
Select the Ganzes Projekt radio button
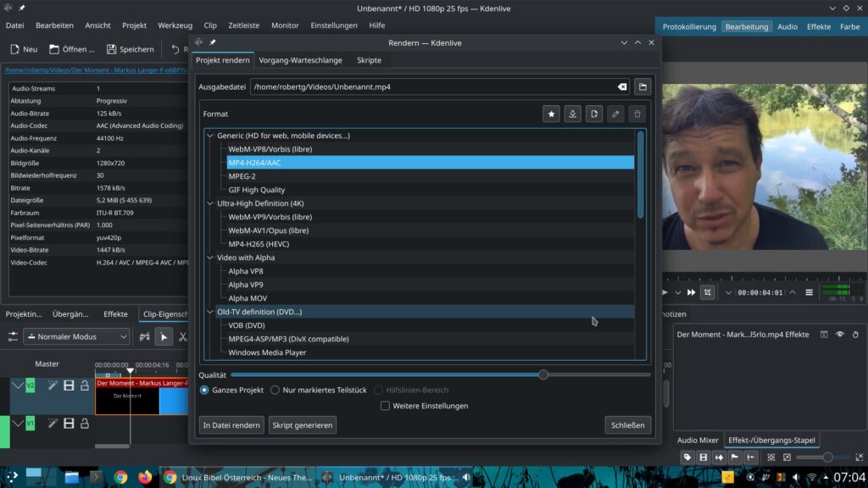point(204,390)
